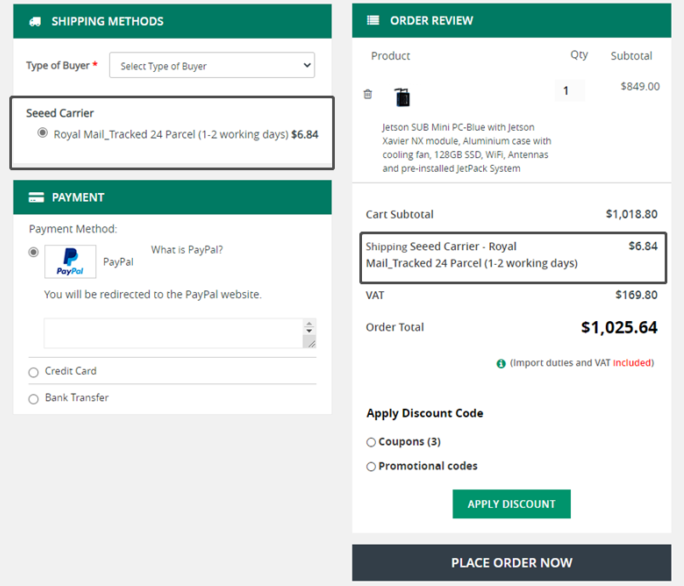Click the Seeed Carrier heading
The width and height of the screenshot is (684, 586).
(60, 113)
